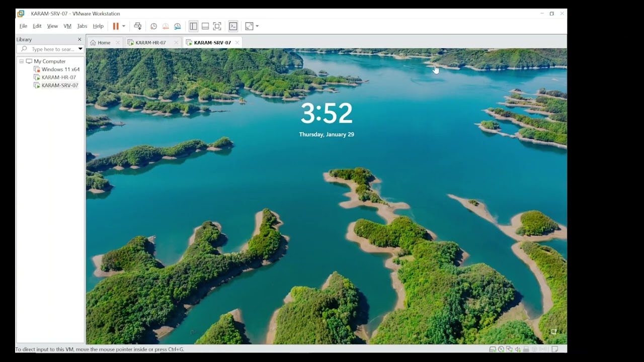
Task: Enter full screen mode icon
Action: 217,26
